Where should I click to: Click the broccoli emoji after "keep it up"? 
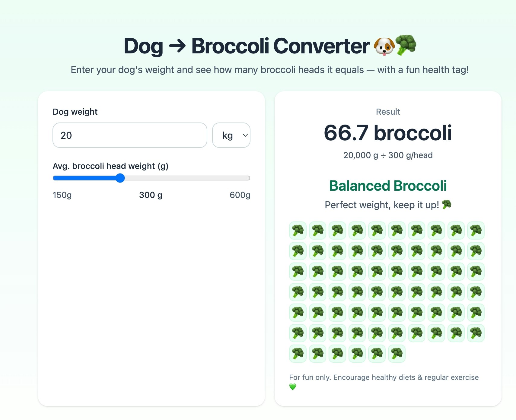[x=446, y=205]
